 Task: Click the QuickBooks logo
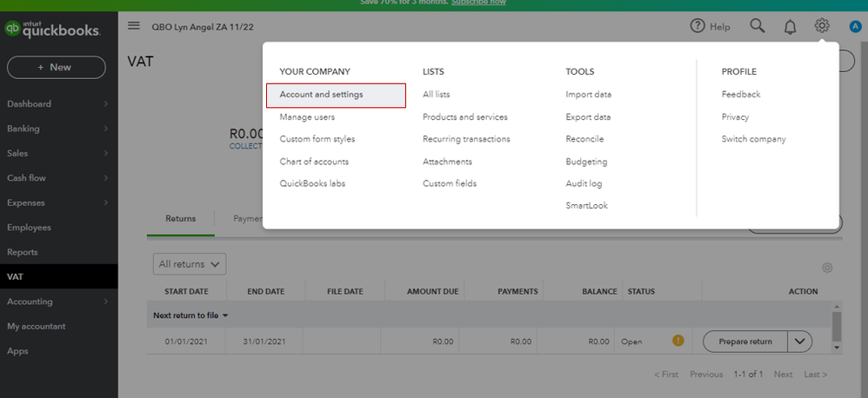(x=52, y=30)
